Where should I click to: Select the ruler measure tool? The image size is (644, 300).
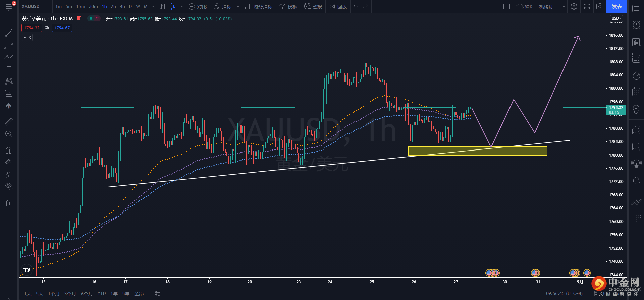pos(9,122)
